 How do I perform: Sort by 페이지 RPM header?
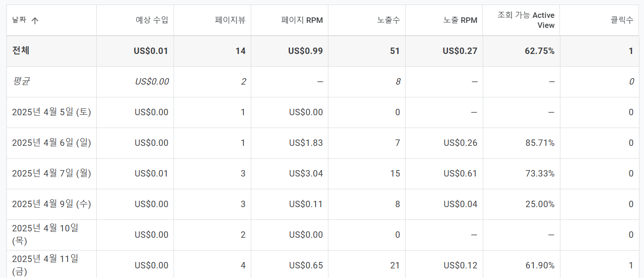click(x=302, y=20)
